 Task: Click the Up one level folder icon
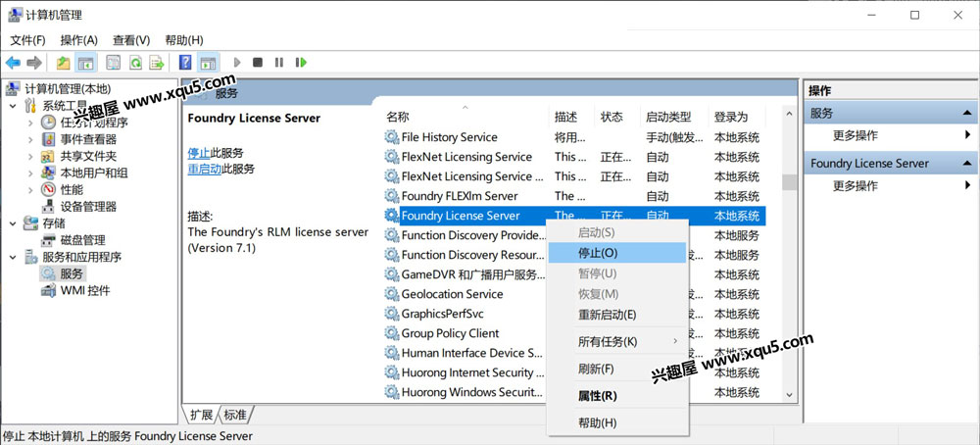tap(63, 63)
